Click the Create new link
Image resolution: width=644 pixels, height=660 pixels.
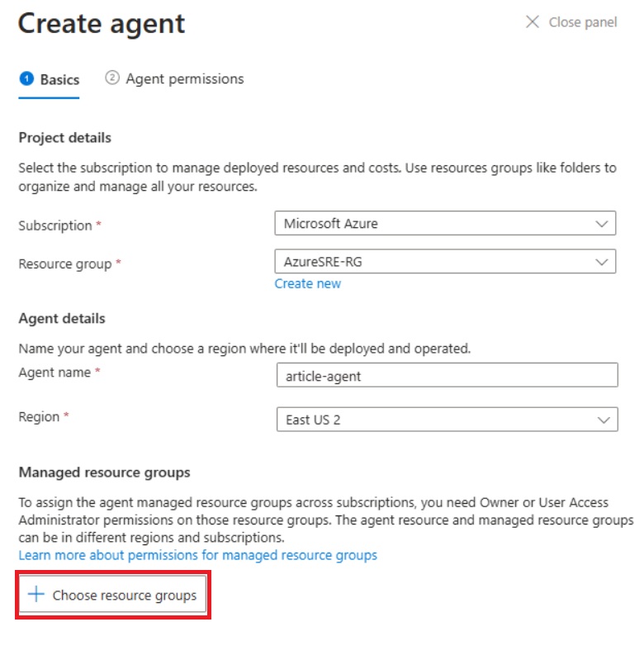pos(307,283)
